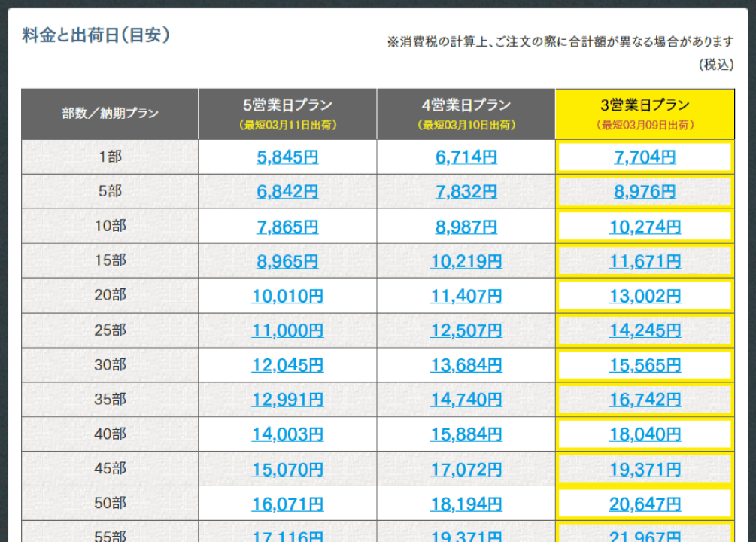The height and width of the screenshot is (542, 756).
Task: Select 6,714円 in 4営業日プラン column
Action: pos(466,157)
